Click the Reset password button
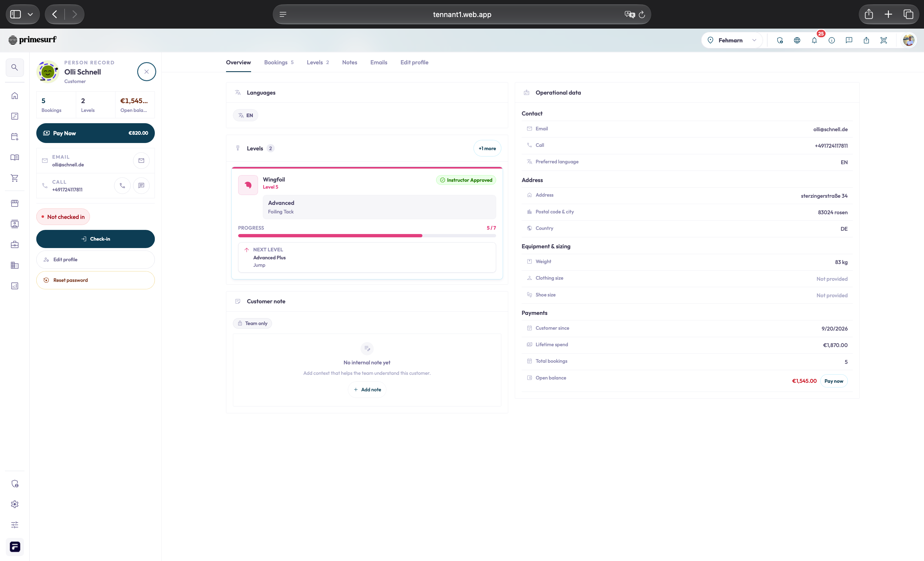The height and width of the screenshot is (561, 924). 96,280
